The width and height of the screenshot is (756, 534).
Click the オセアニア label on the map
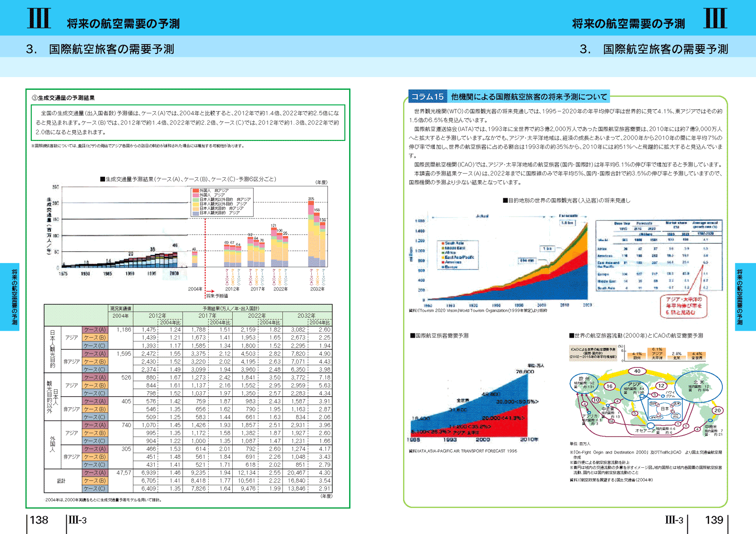coord(645,430)
